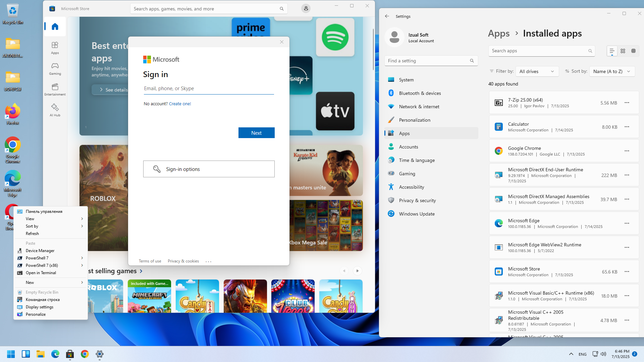Expand PowerShell 7 submenu in context menu
644x362 pixels.
pyautogui.click(x=50, y=258)
